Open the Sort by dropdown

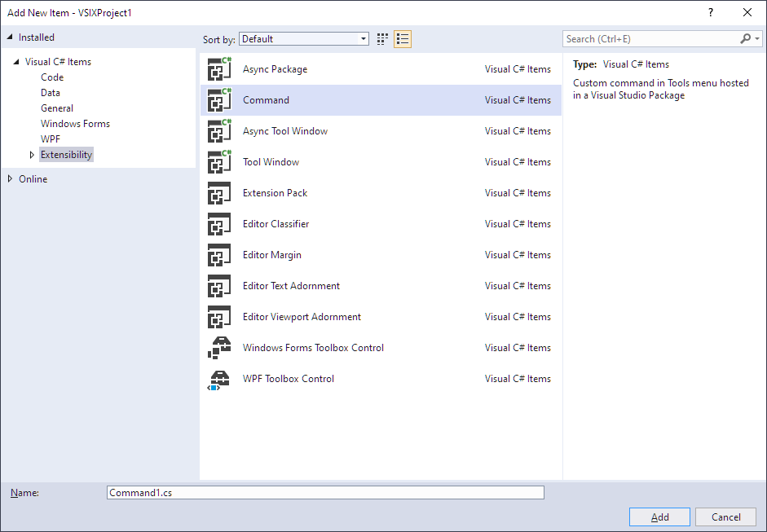(304, 39)
